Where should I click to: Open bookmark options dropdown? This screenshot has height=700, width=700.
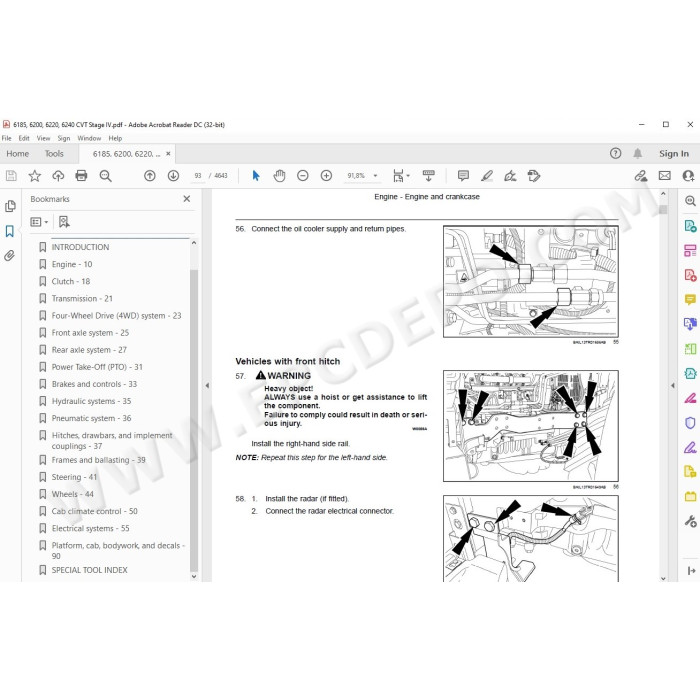(x=39, y=222)
